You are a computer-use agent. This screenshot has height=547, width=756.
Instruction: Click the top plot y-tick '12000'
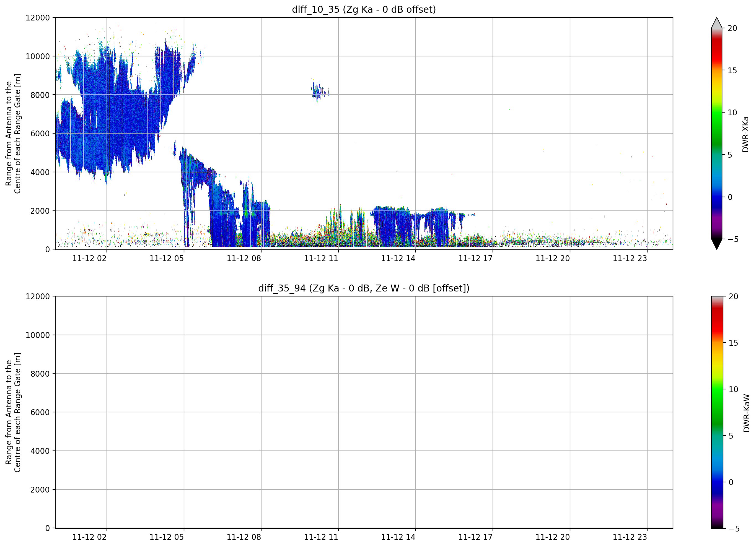[38, 18]
